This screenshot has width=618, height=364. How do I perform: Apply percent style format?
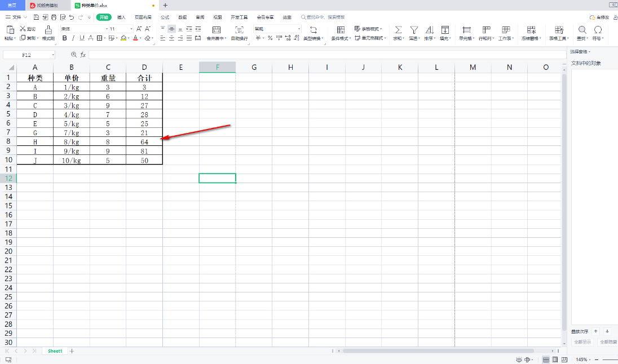[270, 38]
